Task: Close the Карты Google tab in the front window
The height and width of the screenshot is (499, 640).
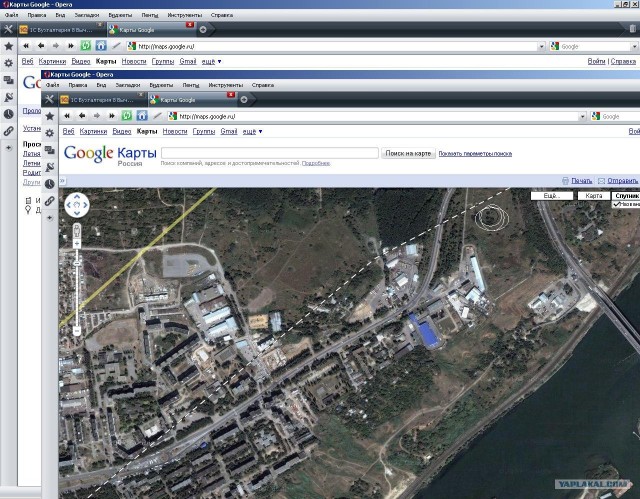Action: tap(231, 95)
